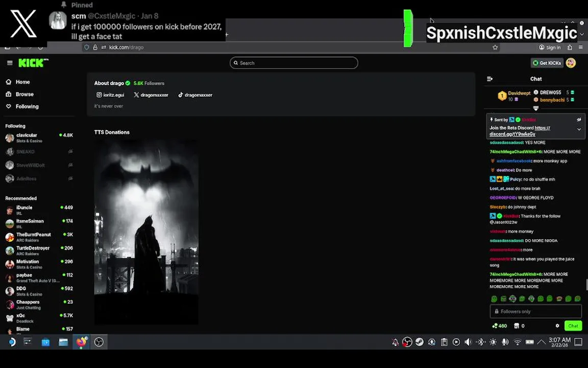Open Firefox from the taskbar

[x=81, y=342]
